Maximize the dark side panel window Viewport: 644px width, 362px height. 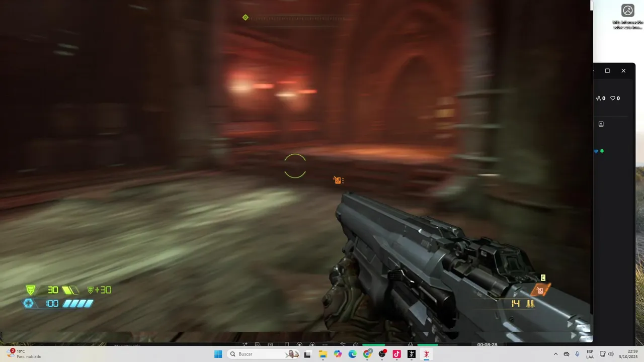point(607,71)
